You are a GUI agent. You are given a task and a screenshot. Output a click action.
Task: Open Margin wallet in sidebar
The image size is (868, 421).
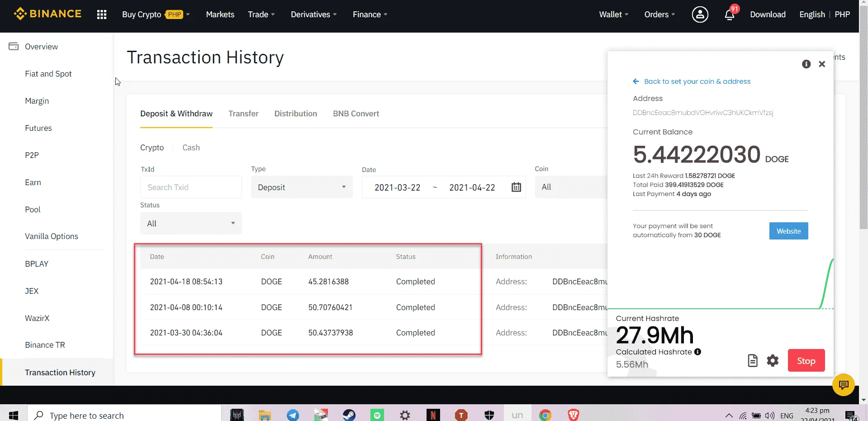pyautogui.click(x=37, y=101)
